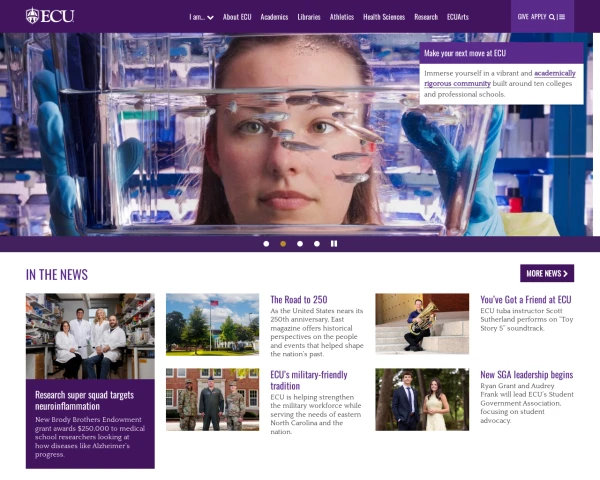Click the GIVE link
The height and width of the screenshot is (480, 600).
tap(523, 17)
